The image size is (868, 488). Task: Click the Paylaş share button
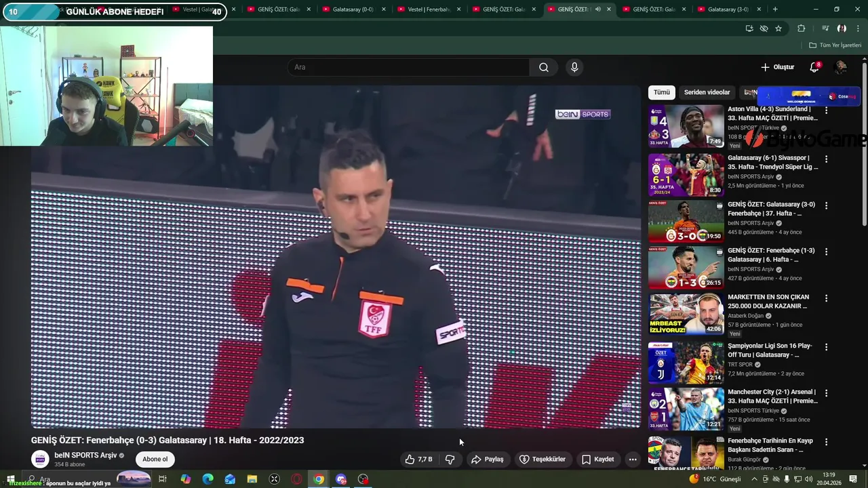click(488, 459)
